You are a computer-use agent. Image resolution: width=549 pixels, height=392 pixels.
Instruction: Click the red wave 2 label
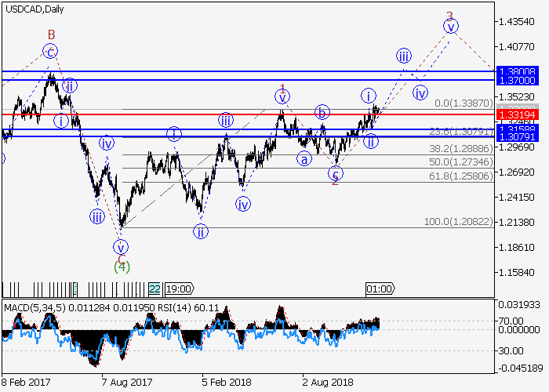point(335,180)
